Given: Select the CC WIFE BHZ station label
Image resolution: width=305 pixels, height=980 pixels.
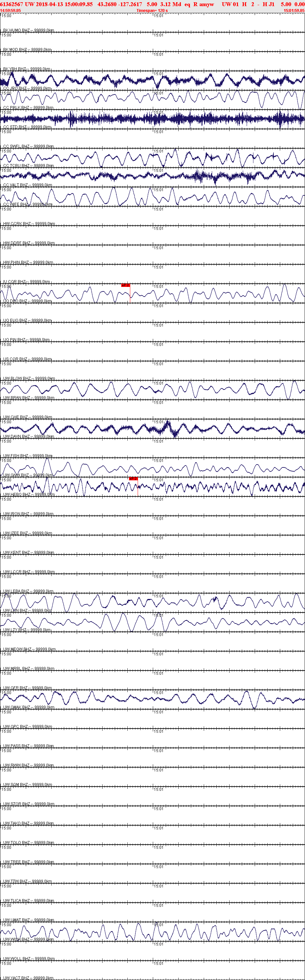Looking at the screenshot, I should pyautogui.click(x=28, y=205).
